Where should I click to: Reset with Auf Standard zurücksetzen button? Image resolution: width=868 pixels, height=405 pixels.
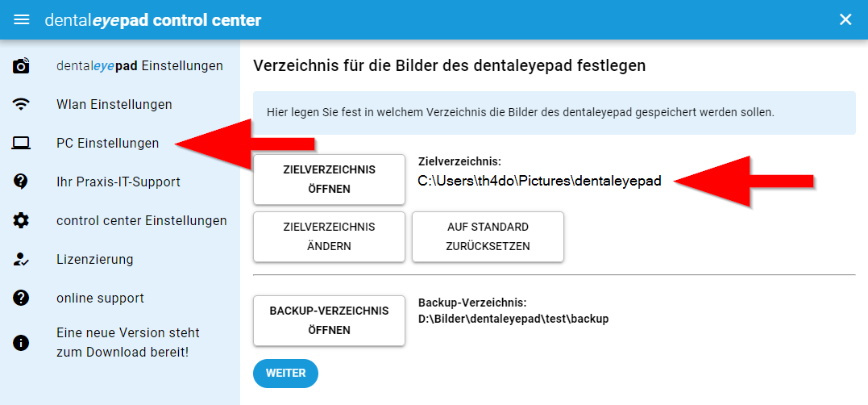tap(488, 236)
